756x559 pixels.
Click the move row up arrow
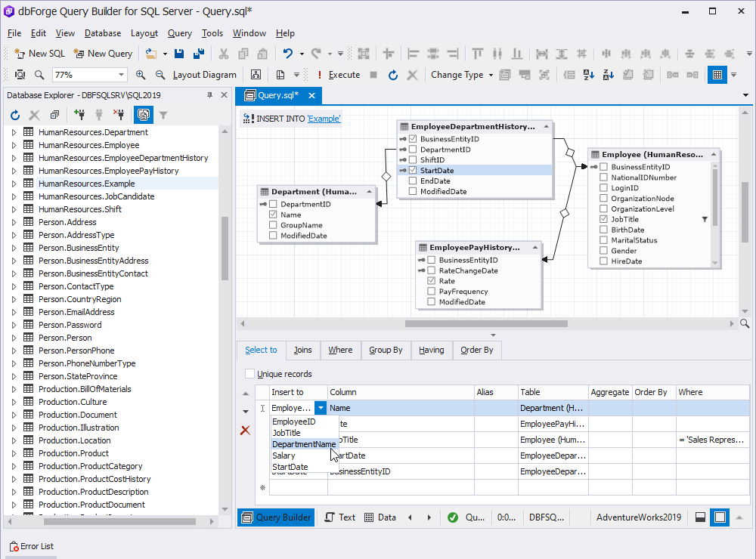246,394
